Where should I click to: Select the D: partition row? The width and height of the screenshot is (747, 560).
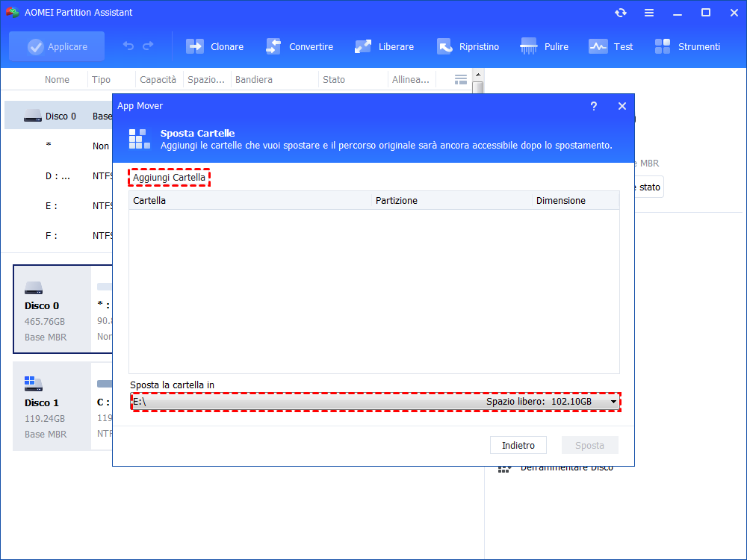click(58, 175)
